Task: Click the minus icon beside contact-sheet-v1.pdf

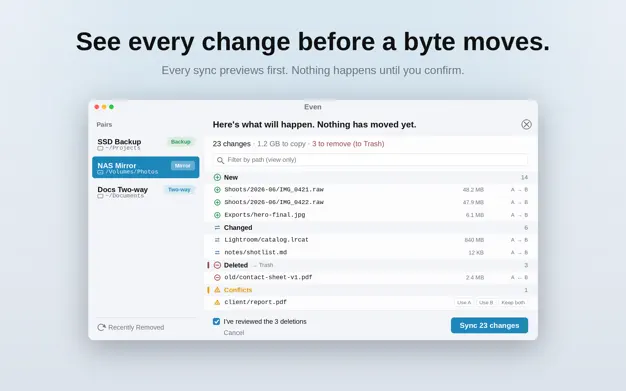Action: (217, 278)
